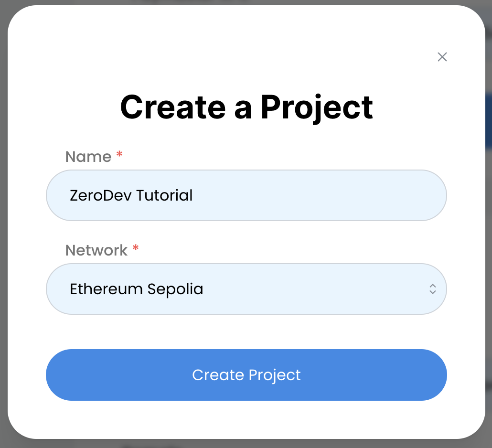The image size is (492, 448).
Task: Submit the form with the blue button
Action: 246,375
